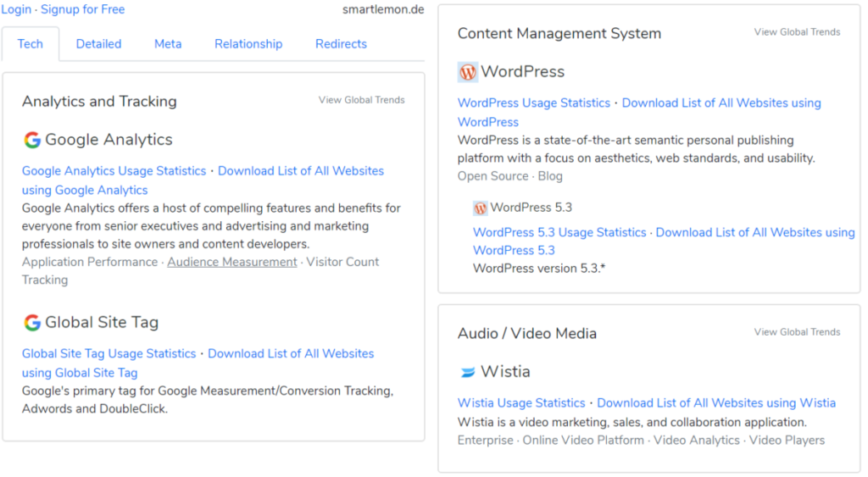This screenshot has width=868, height=477.
Task: Click the Wistia logo icon
Action: tap(468, 373)
